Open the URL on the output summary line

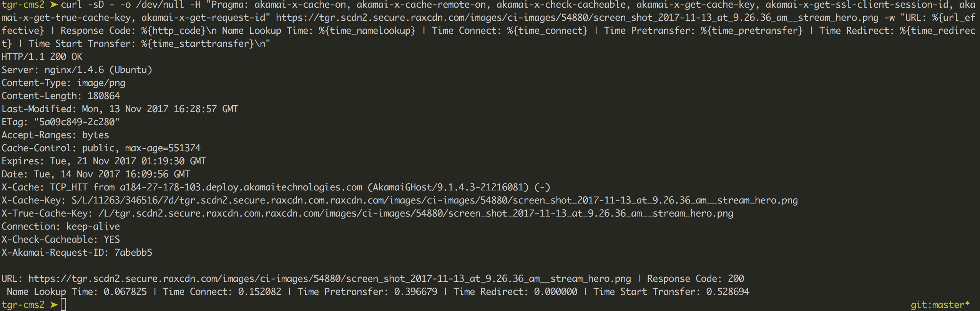pos(329,278)
